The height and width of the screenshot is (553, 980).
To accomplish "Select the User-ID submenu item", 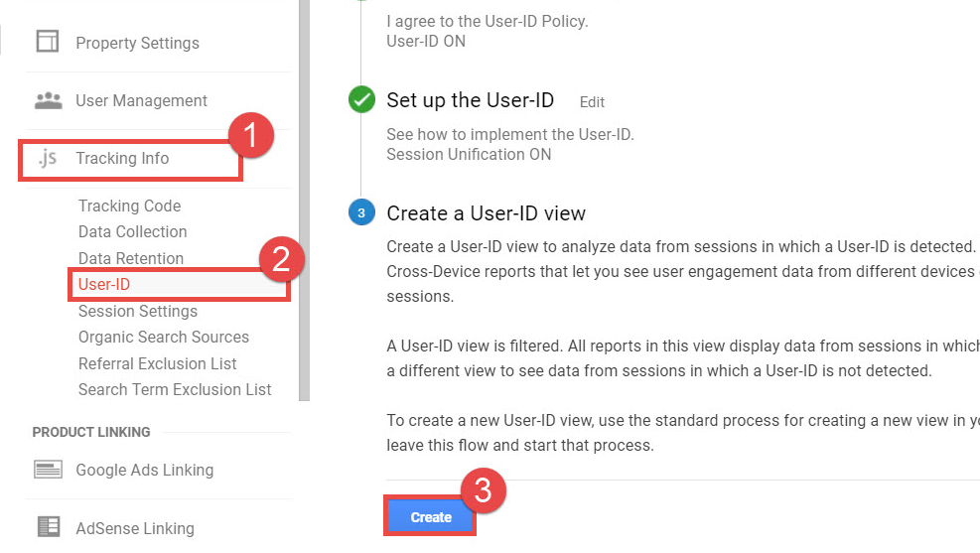I will [104, 285].
